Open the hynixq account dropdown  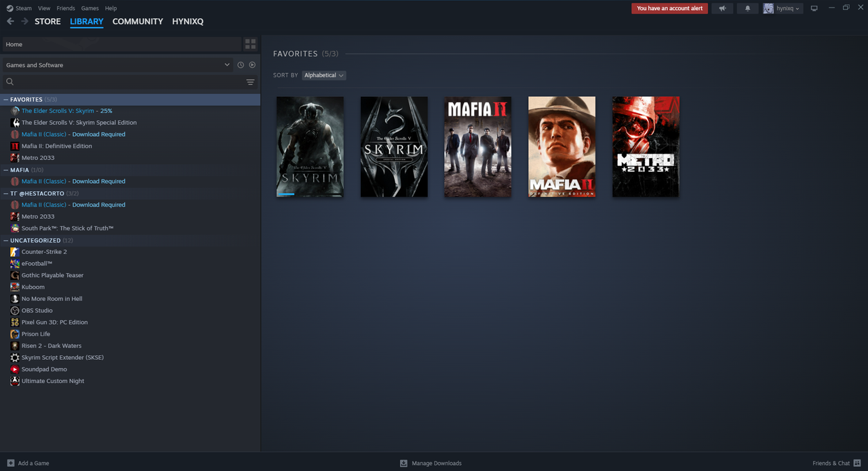coord(789,8)
